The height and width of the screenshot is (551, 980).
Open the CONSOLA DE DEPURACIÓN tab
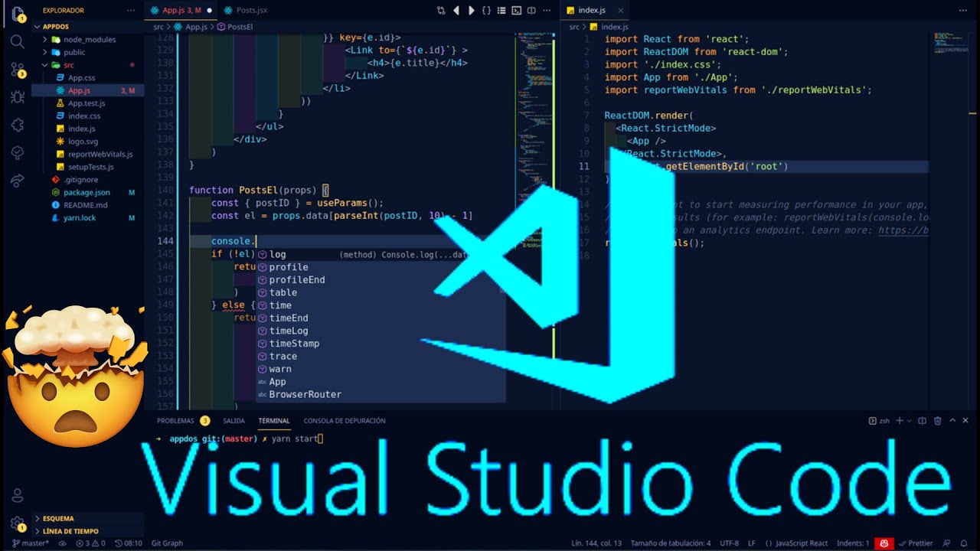pos(345,421)
